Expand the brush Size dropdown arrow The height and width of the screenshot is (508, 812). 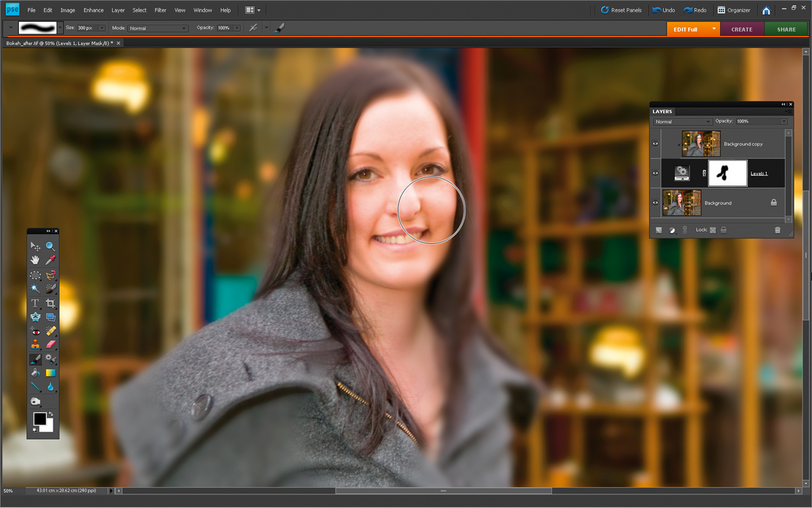(x=102, y=28)
